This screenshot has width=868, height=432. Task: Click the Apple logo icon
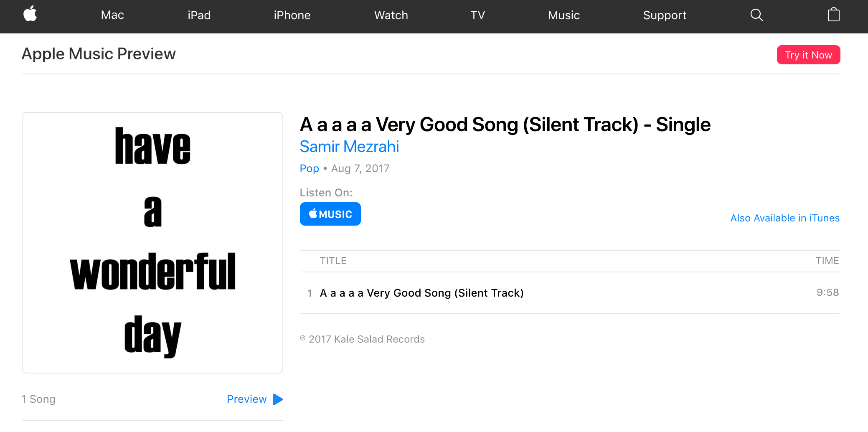(x=30, y=15)
